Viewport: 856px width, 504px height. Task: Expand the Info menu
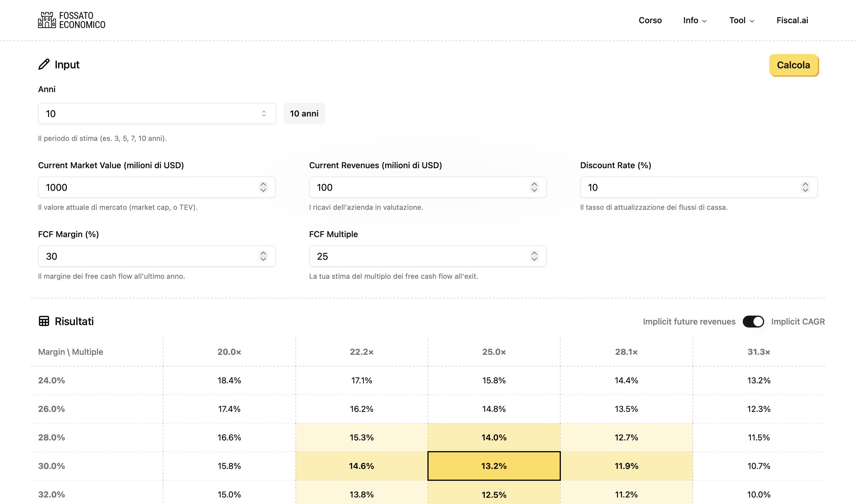click(695, 21)
